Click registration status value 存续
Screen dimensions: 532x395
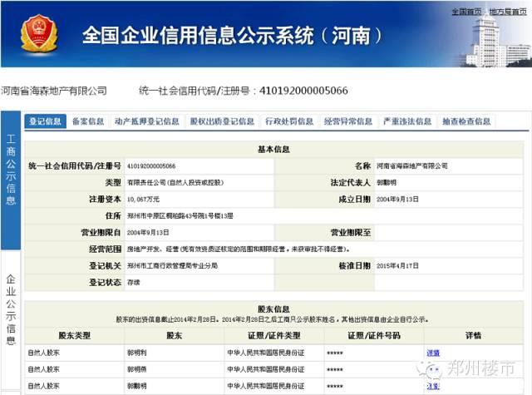pos(133,283)
